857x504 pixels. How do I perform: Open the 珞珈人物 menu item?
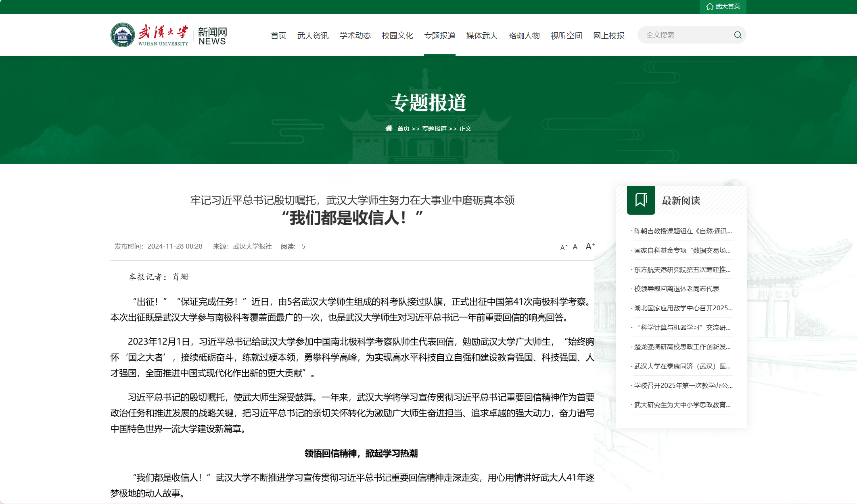524,36
